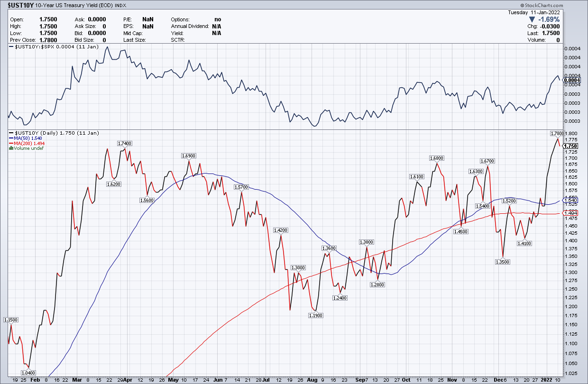588x384 pixels.
Task: Click the 1.5400 price label in November
Action: (x=483, y=206)
